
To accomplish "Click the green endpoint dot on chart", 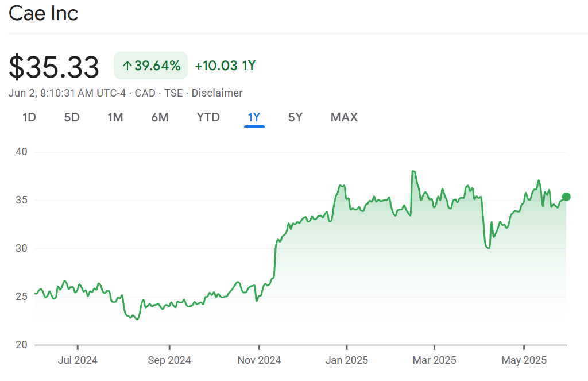I will click(x=566, y=197).
